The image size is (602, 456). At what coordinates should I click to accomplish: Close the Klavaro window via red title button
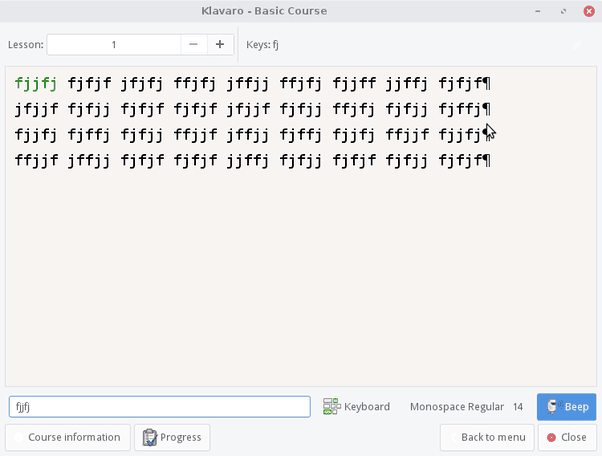click(x=589, y=11)
